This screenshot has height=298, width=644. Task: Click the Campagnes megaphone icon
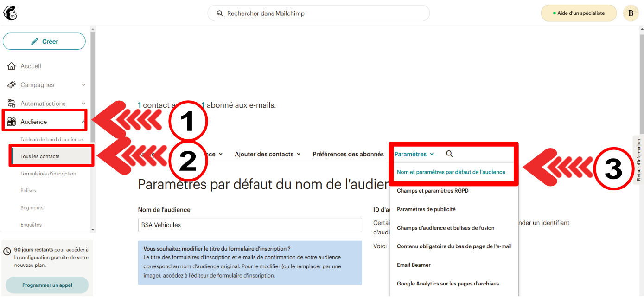pos(12,85)
